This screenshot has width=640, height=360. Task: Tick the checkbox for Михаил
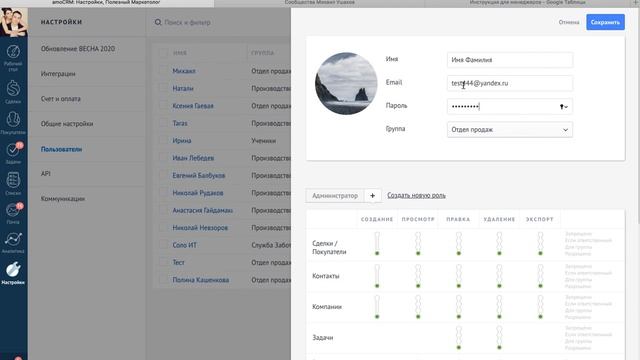tap(163, 71)
